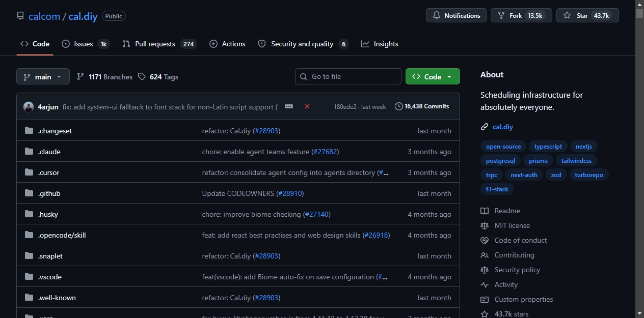
Task: Open the Pull requests tab
Action: 159,44
